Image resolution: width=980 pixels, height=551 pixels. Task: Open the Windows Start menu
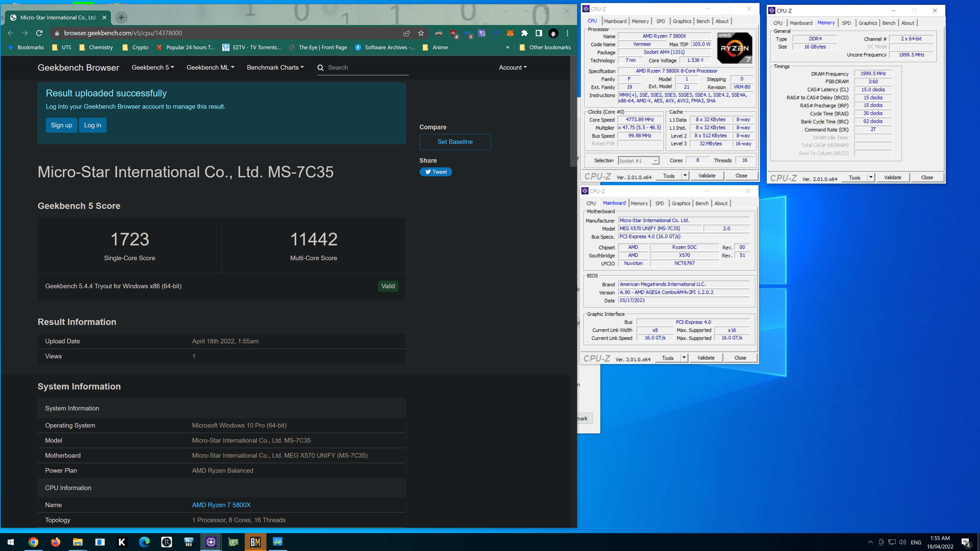(11, 542)
